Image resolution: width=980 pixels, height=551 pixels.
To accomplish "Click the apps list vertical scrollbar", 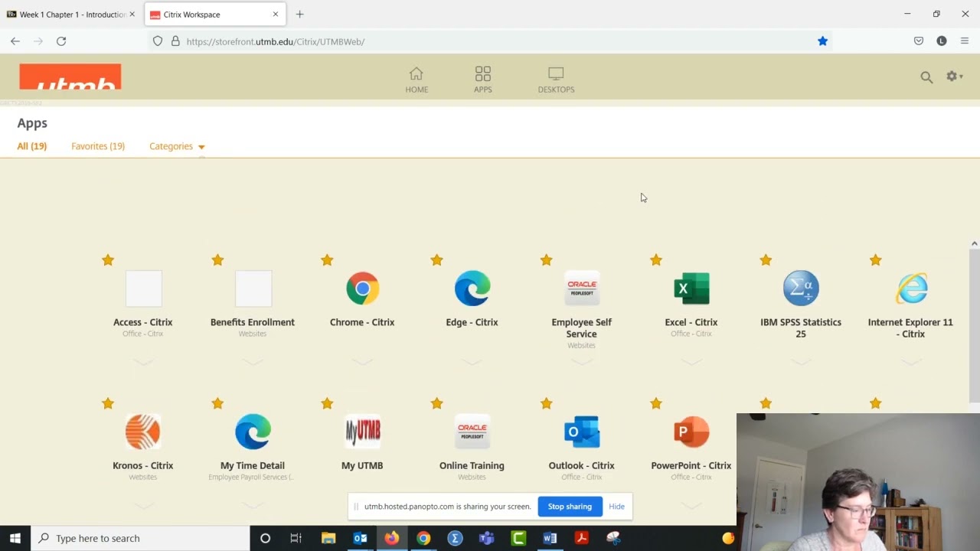I will (x=975, y=325).
